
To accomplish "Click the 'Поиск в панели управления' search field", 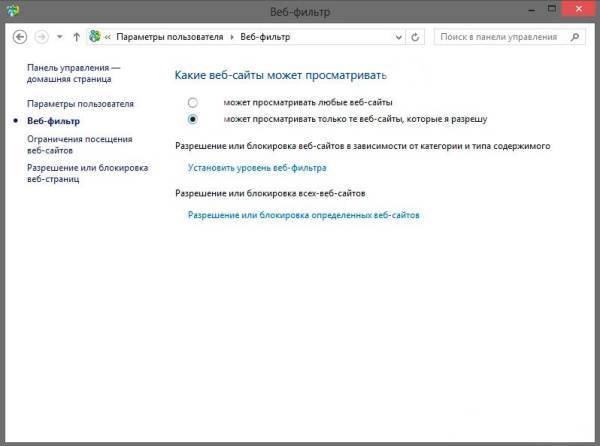I will 498,37.
